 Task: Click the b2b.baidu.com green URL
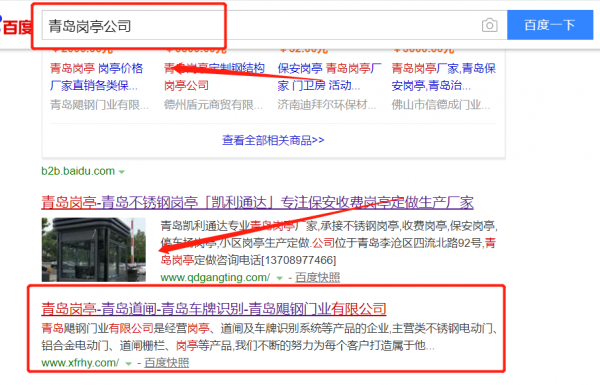78,171
